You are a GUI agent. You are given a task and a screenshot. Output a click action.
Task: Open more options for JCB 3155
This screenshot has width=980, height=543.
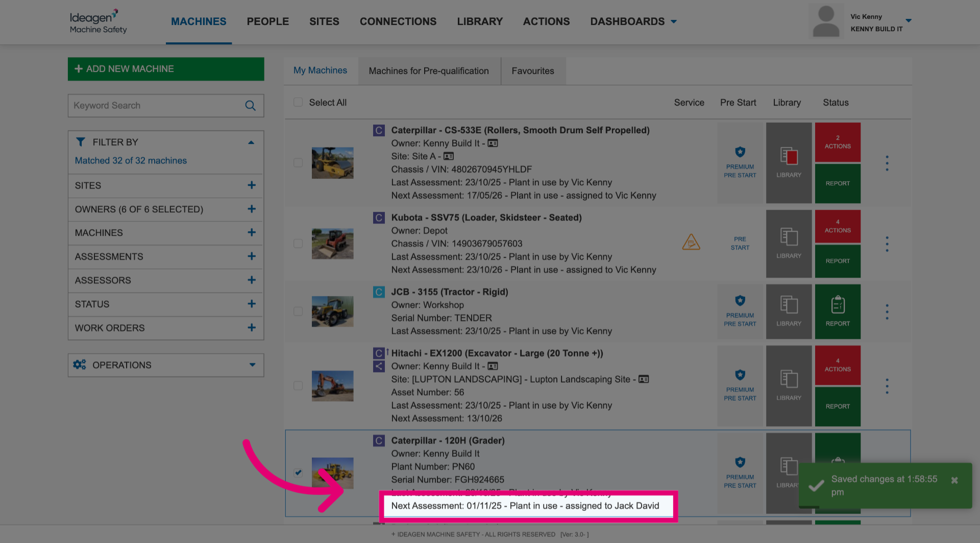point(887,312)
